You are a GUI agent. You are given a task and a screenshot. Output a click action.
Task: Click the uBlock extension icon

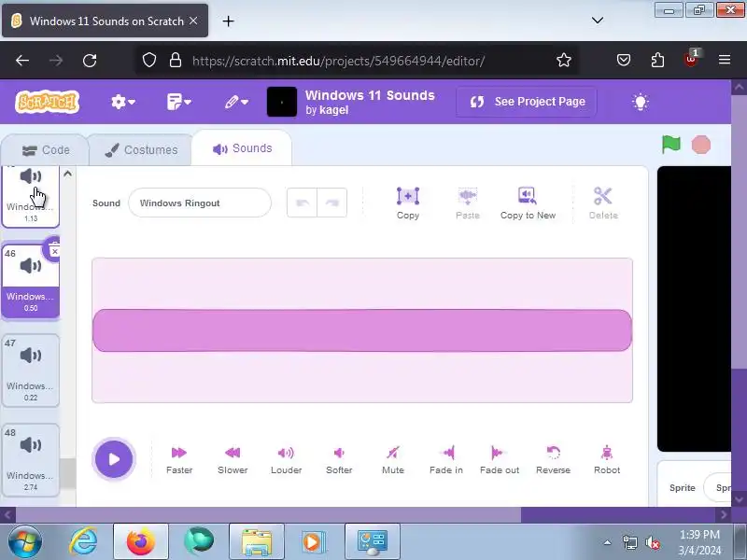click(691, 59)
